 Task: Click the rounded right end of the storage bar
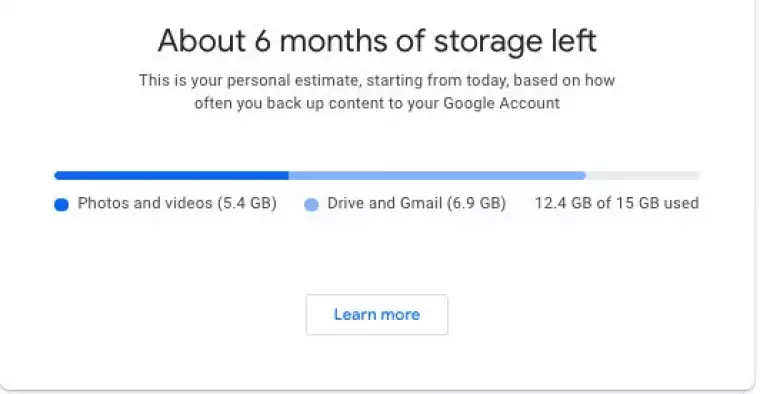pos(696,175)
